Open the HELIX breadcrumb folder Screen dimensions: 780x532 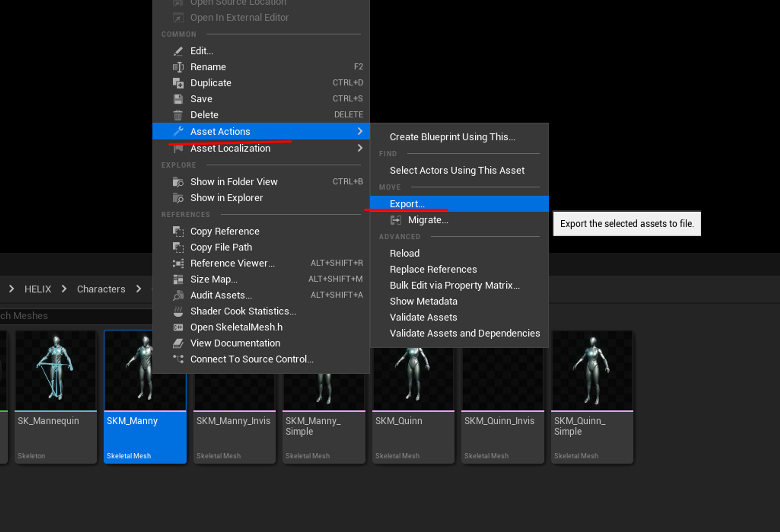(38, 289)
